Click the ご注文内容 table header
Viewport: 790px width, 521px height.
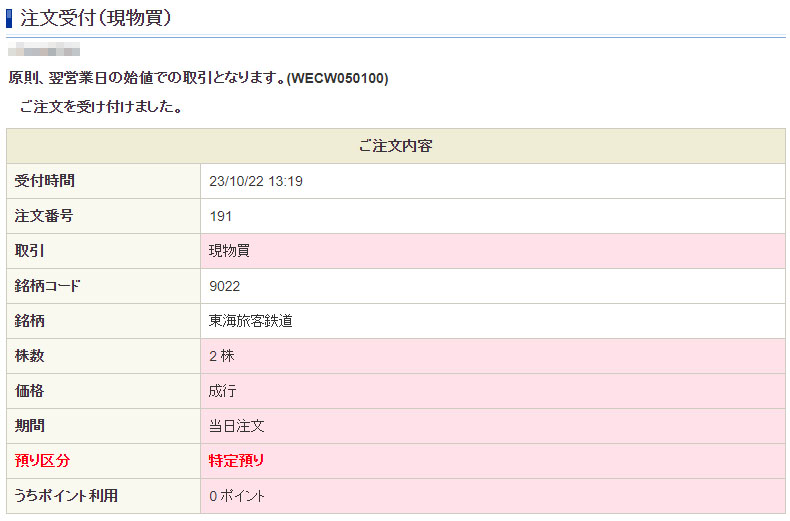395,146
